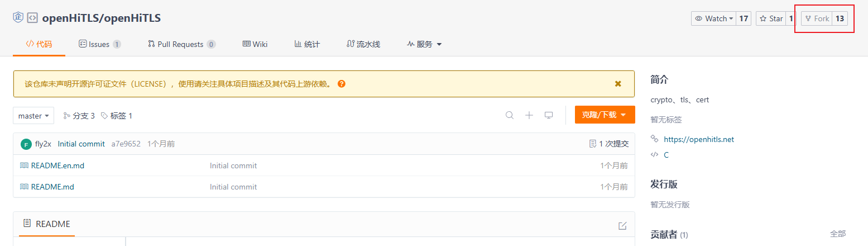Viewport: 868px width, 246px height.
Task: Click commit hash a7e9652
Action: [x=126, y=144]
